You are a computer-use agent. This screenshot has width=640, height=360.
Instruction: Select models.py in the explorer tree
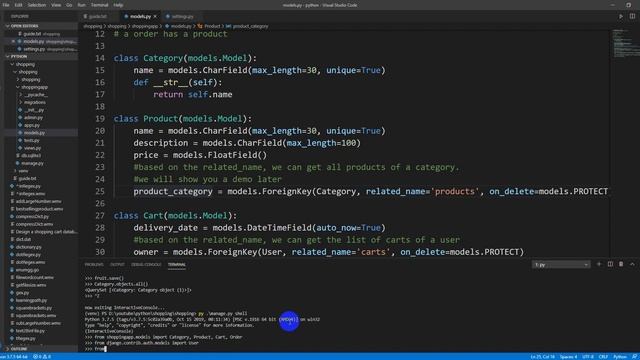34,133
